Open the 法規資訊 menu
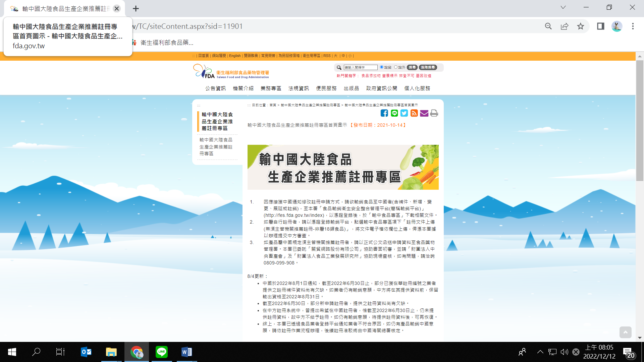Screen dimensions: 644x362 point(299,88)
